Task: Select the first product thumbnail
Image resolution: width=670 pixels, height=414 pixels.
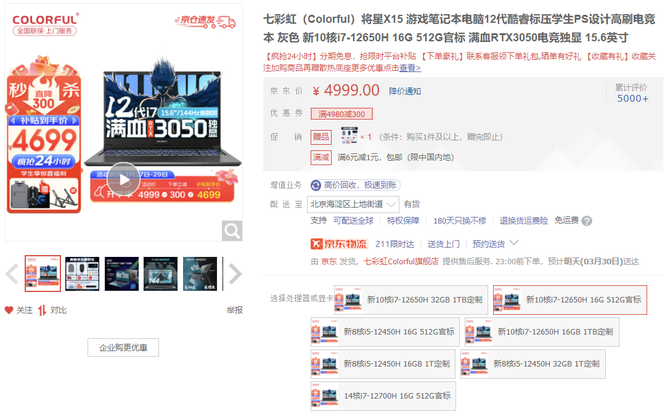Action: point(43,274)
